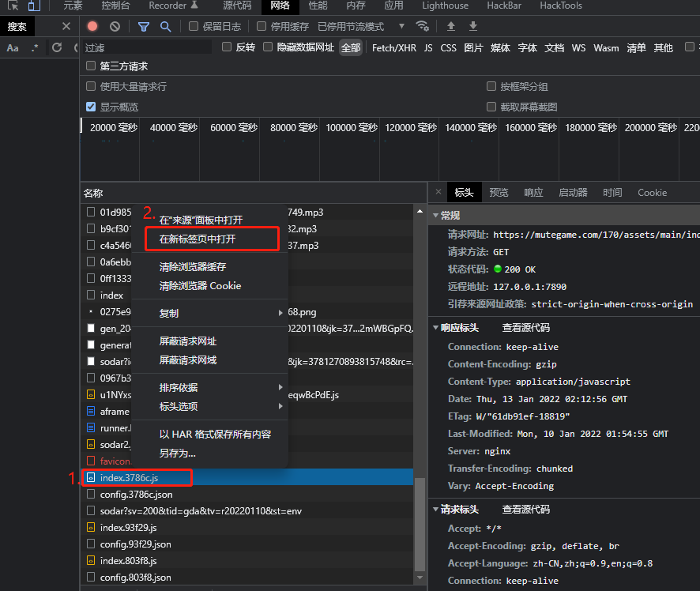Open the network conditions Wi-Fi icon

423,26
